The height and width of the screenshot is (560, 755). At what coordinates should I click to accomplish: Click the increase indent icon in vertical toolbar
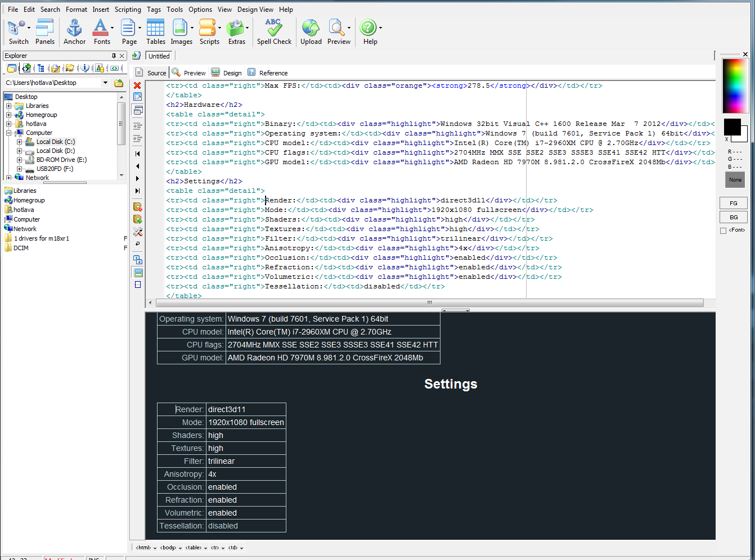pyautogui.click(x=137, y=138)
